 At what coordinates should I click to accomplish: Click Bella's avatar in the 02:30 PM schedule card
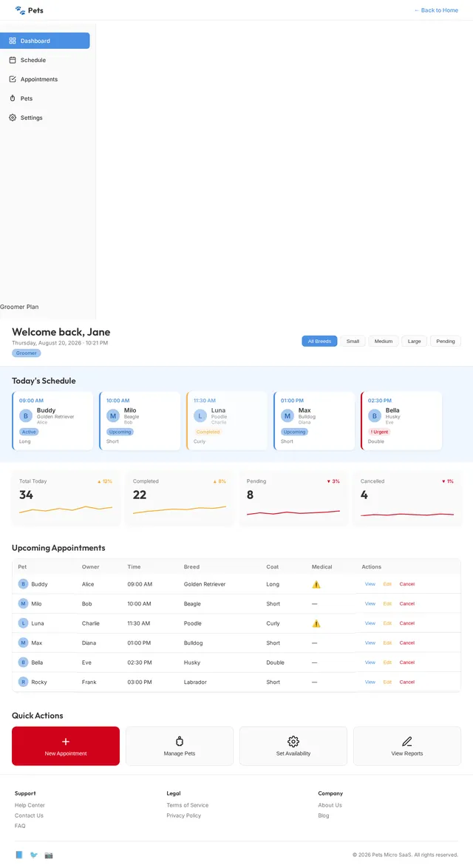[x=375, y=416]
